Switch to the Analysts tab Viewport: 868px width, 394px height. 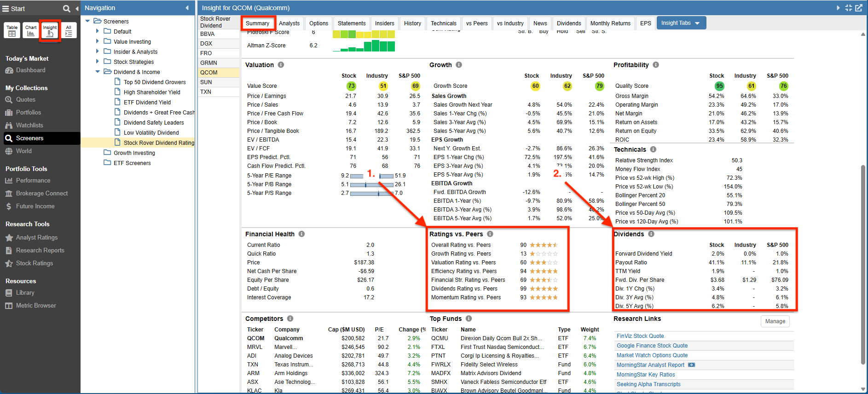(289, 23)
